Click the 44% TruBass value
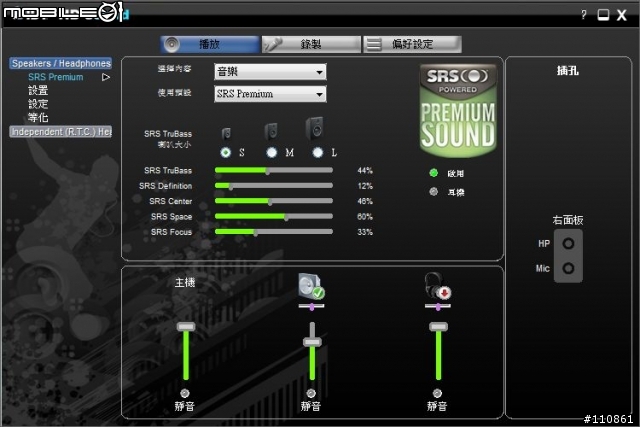Screen dimensions: 640x427 [x=365, y=170]
